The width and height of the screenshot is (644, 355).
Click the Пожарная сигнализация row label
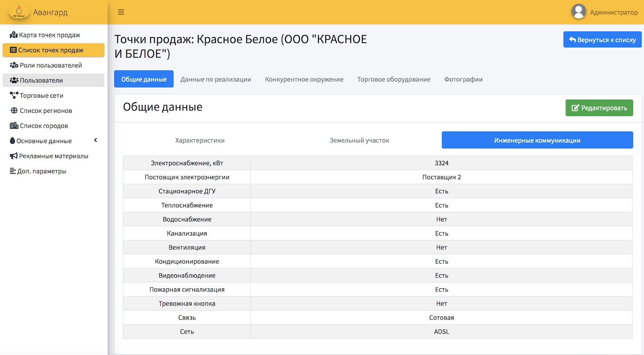click(x=187, y=289)
